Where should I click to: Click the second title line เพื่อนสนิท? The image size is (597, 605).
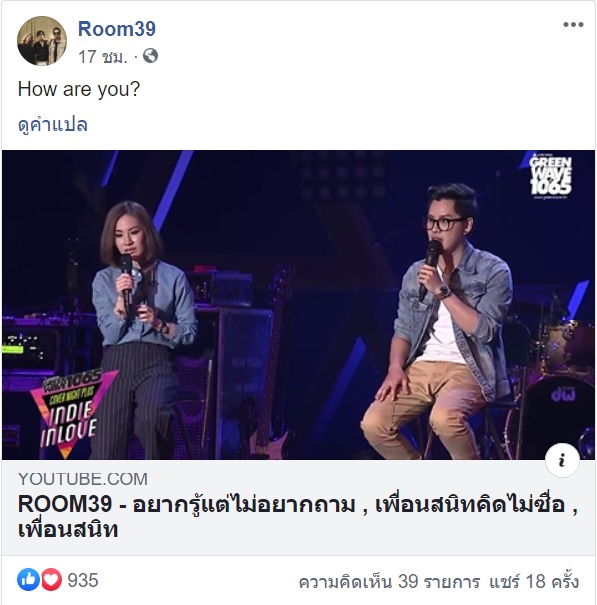coord(68,529)
